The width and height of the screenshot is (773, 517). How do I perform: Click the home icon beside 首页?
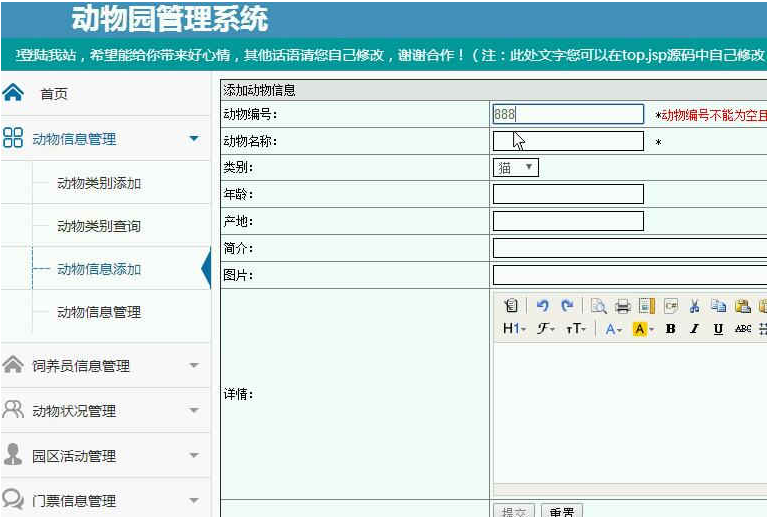pos(13,92)
